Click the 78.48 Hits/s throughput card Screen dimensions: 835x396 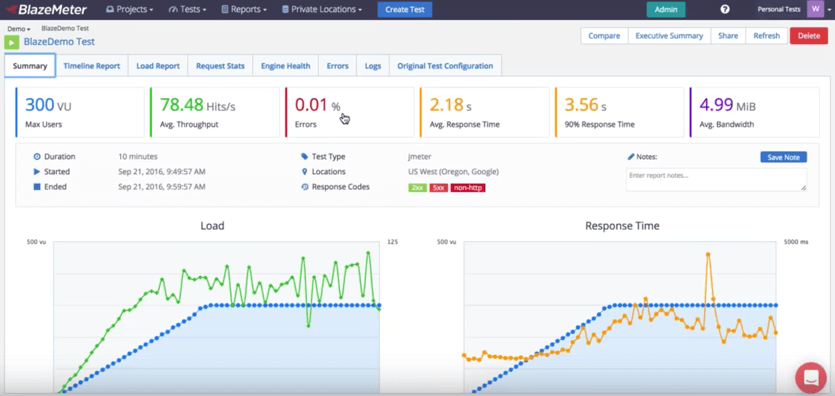(x=215, y=112)
